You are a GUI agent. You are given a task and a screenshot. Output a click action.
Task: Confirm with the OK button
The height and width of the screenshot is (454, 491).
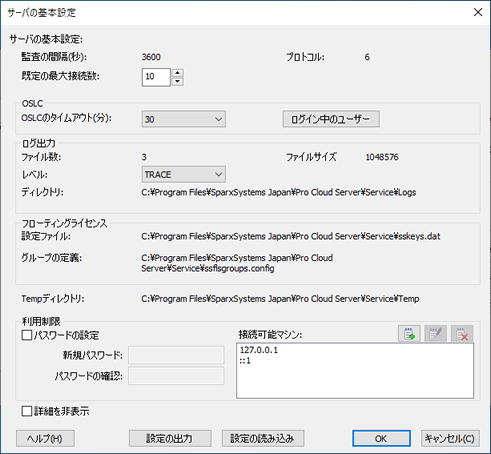pyautogui.click(x=381, y=438)
